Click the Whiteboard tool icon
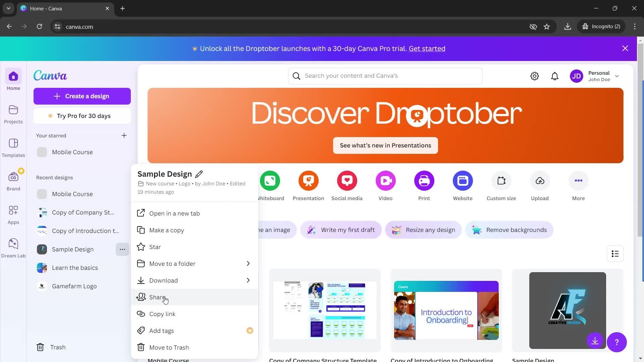 tap(270, 180)
